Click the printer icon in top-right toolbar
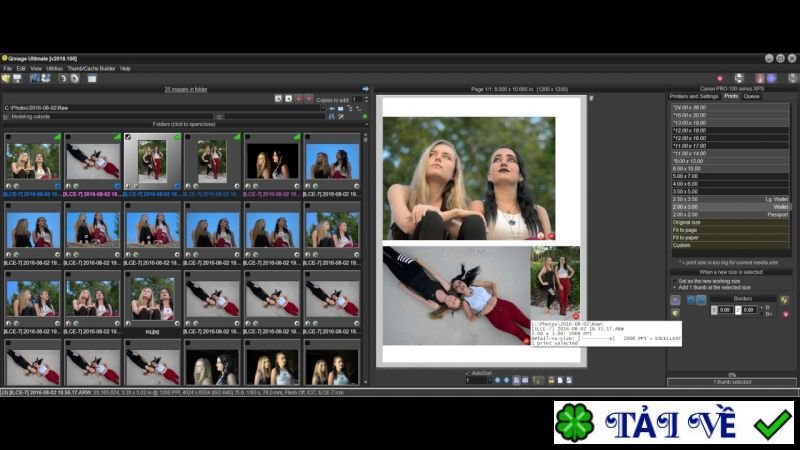 [x=739, y=78]
